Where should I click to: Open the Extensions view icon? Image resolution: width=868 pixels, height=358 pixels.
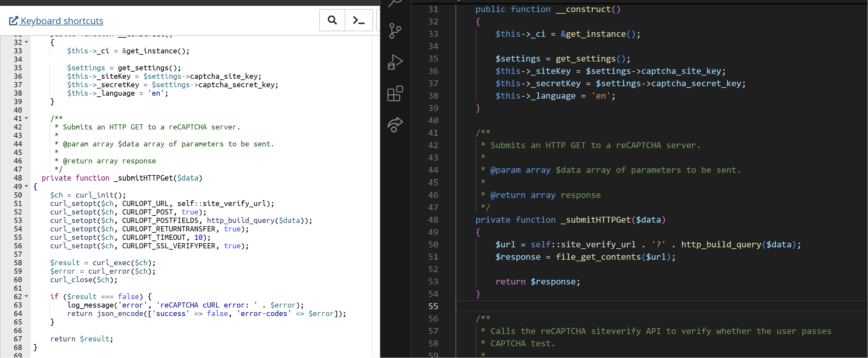coord(395,93)
